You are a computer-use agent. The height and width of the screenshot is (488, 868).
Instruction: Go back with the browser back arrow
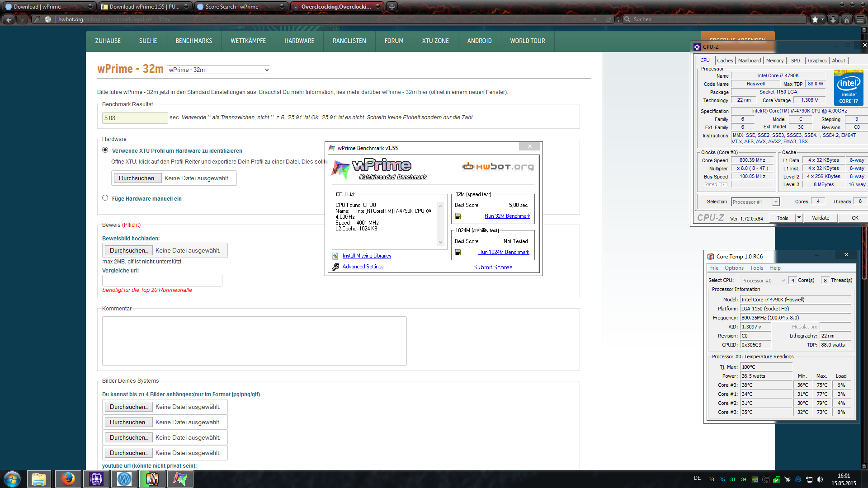pos(9,19)
